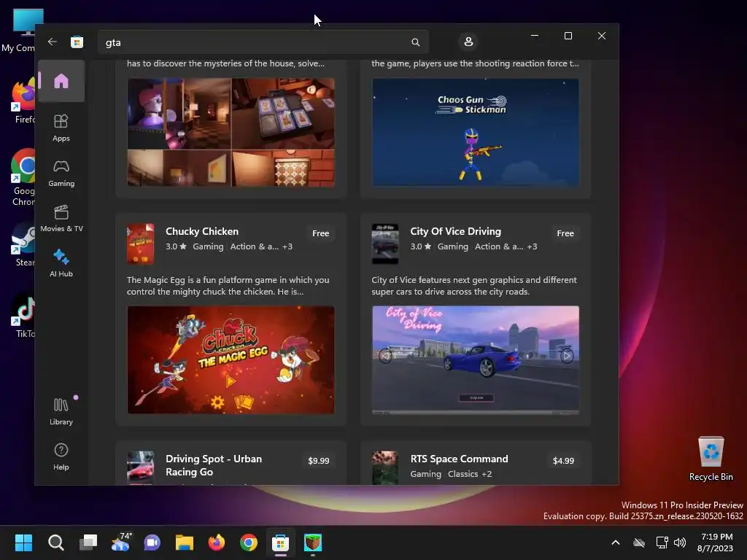The image size is (747, 560).
Task: Click the Free button for Chucky Chicken
Action: 321,233
